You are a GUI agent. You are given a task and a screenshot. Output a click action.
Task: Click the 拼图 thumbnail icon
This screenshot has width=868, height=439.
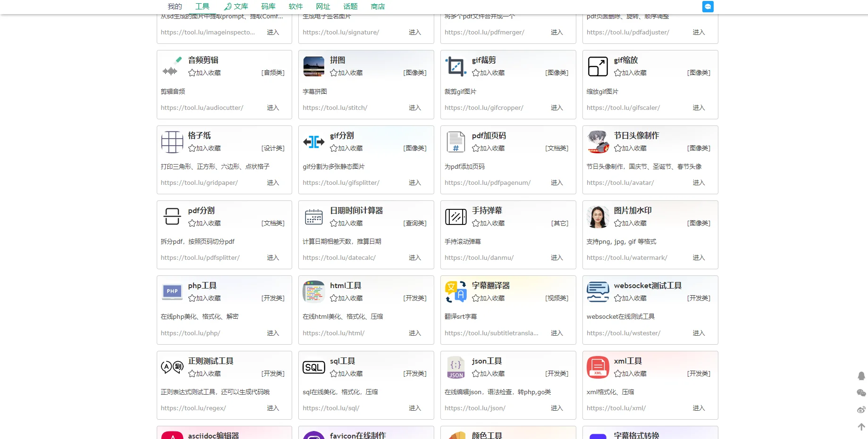(314, 67)
